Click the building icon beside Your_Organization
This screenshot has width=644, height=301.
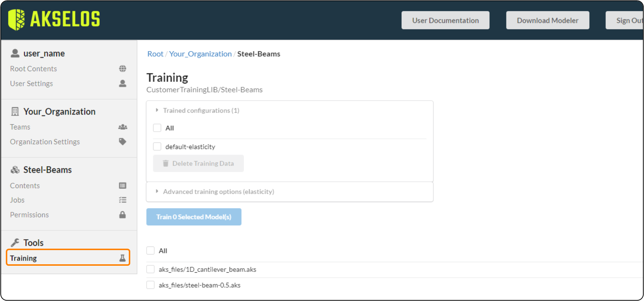pos(15,112)
